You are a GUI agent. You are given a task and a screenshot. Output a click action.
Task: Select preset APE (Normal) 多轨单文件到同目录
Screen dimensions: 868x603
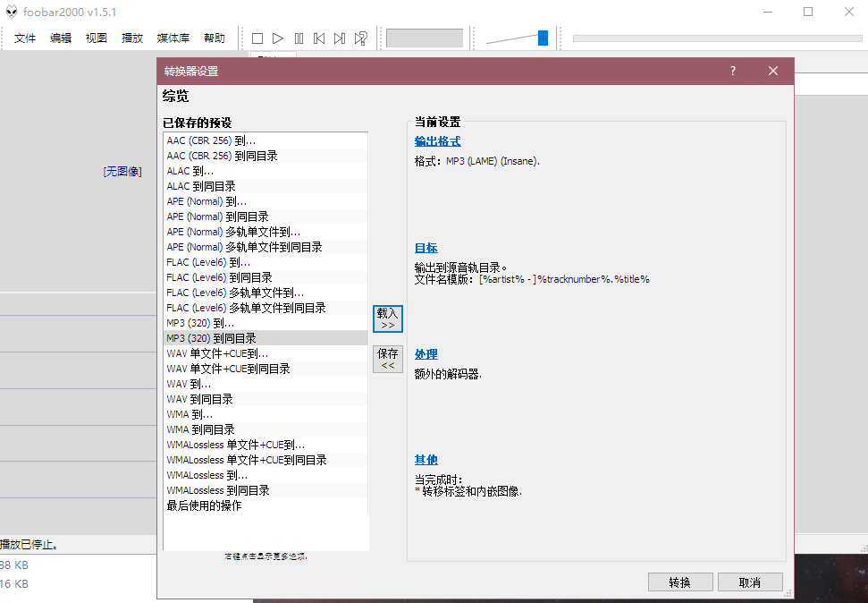point(265,247)
